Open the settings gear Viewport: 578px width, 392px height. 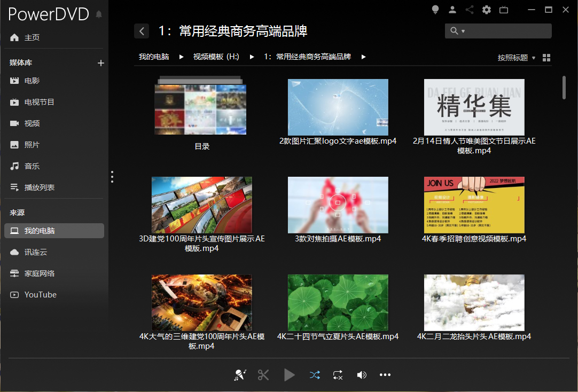486,9
